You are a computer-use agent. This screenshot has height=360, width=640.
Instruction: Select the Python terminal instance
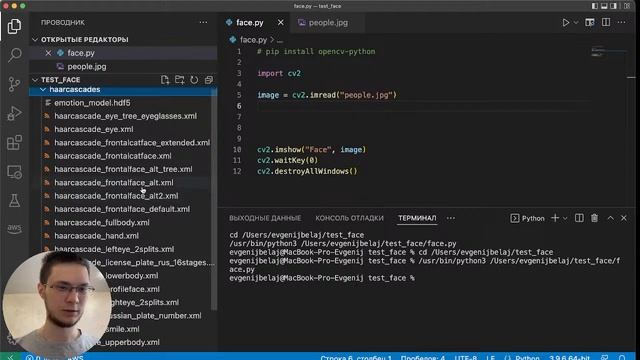pos(527,218)
